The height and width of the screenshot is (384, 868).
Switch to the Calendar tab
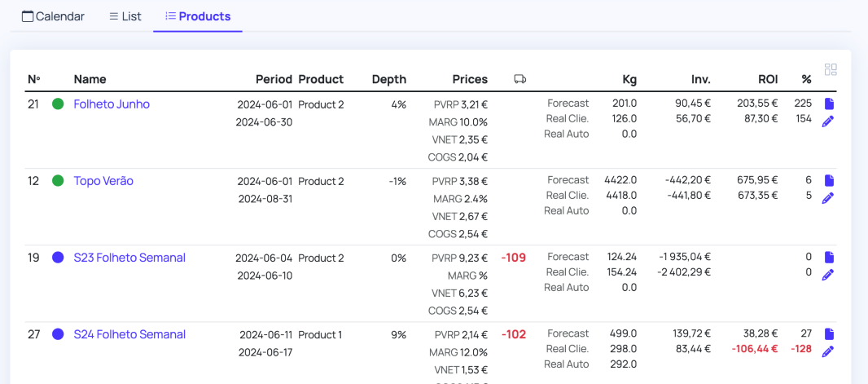[x=53, y=16]
